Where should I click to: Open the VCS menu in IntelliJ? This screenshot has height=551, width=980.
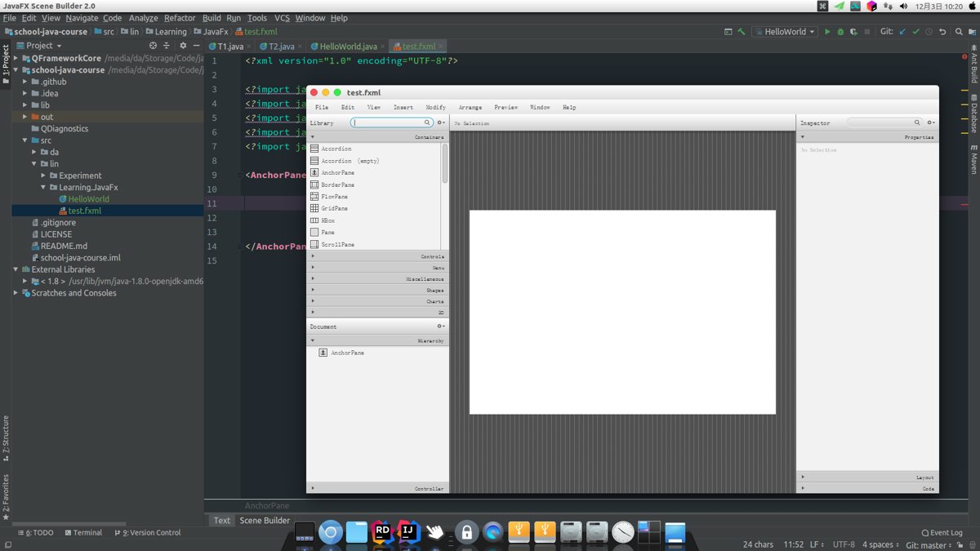282,18
